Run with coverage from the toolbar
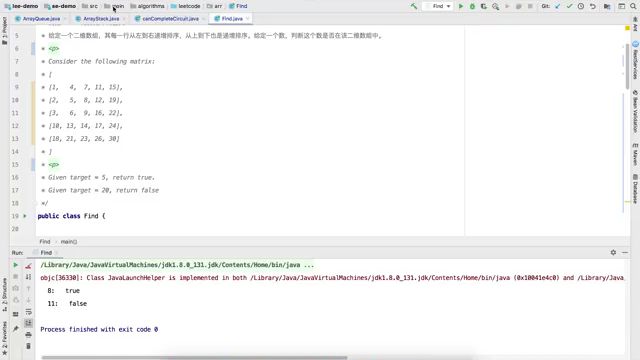Image resolution: width=640 pixels, height=360 pixels. (x=484, y=6)
